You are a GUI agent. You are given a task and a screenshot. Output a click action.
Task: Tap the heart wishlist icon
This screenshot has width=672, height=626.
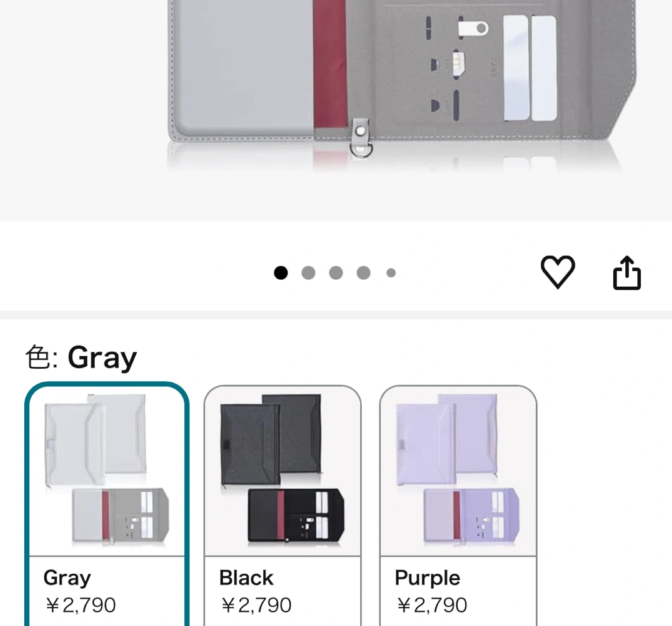point(558,272)
